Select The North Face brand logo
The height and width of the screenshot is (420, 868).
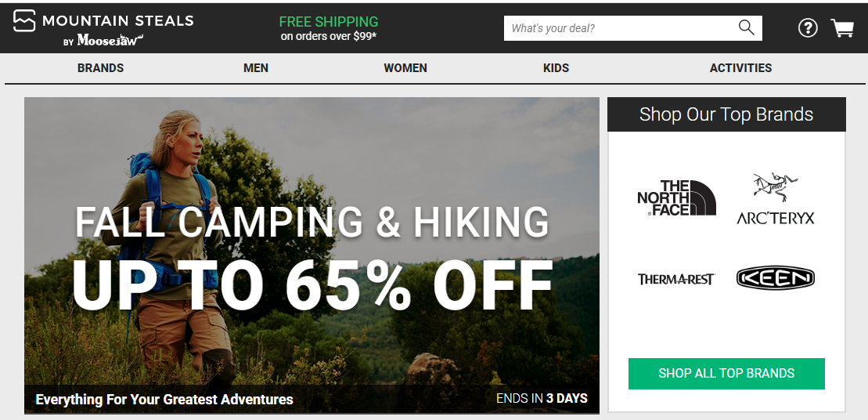(676, 197)
